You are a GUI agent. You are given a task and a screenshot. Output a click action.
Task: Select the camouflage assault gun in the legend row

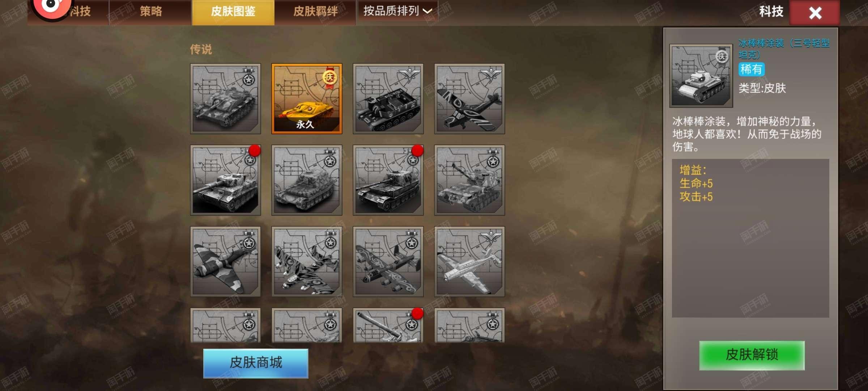[x=225, y=99]
